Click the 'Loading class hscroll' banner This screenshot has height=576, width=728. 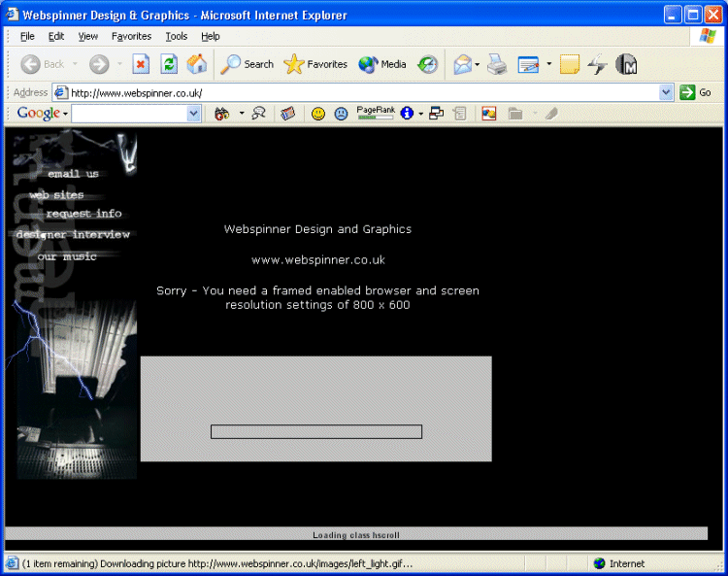click(x=356, y=534)
